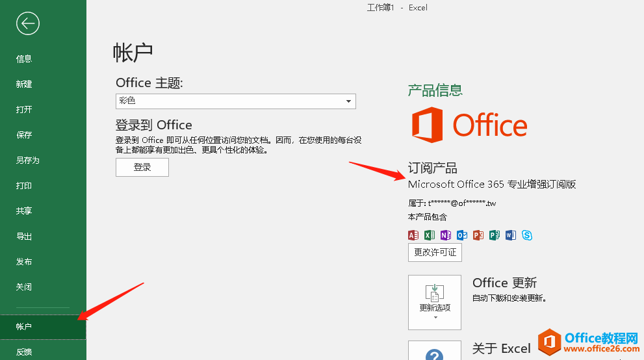Click the 更改许可证 button
This screenshot has height=360, width=644.
[435, 252]
